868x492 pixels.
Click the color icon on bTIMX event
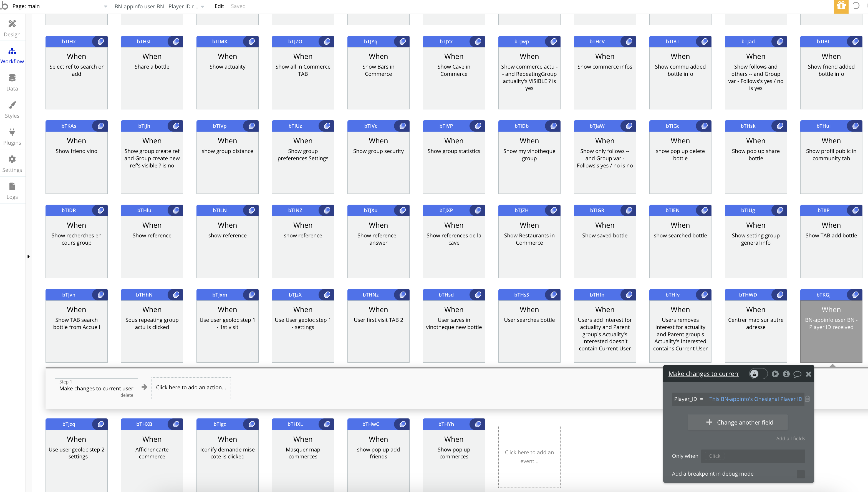(251, 42)
